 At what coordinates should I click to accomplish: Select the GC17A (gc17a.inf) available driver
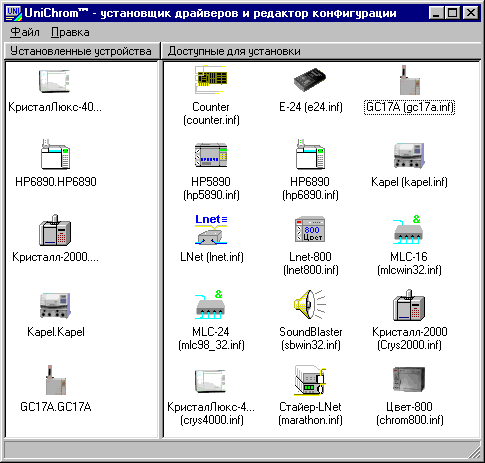point(409,80)
